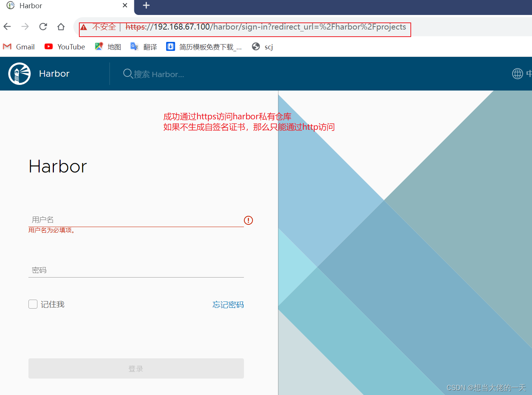Screen dimensions: 532x395
Task: Click the search magnifier icon in header
Action: 128,74
